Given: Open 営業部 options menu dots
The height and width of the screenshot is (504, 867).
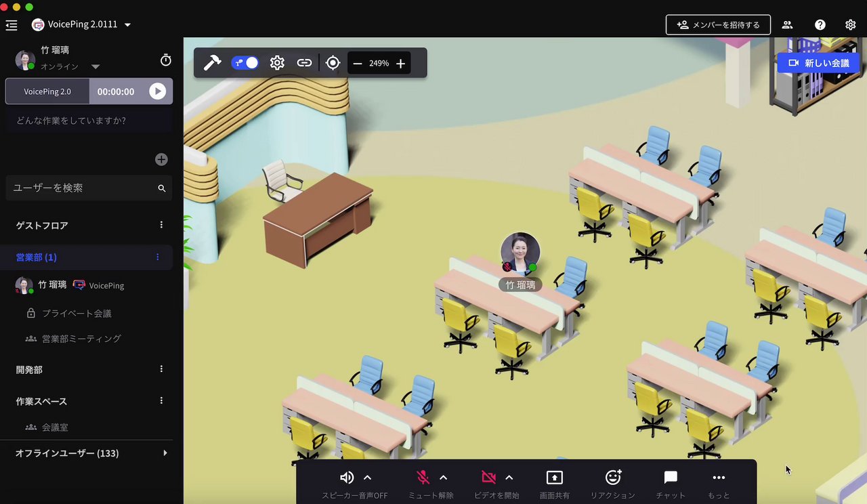Looking at the screenshot, I should (x=158, y=257).
